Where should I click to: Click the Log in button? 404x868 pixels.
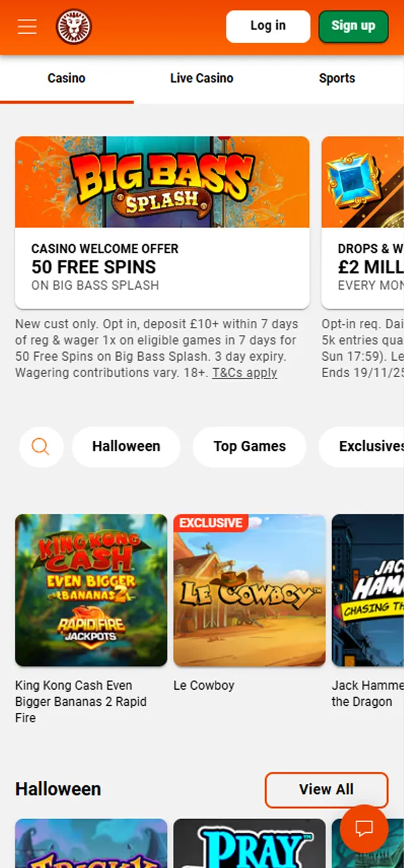268,26
